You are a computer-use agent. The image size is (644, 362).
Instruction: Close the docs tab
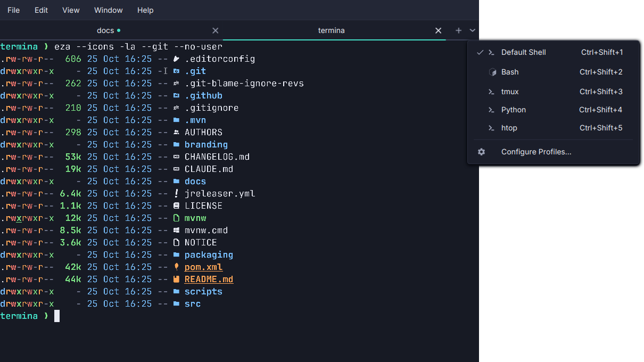pyautogui.click(x=215, y=30)
